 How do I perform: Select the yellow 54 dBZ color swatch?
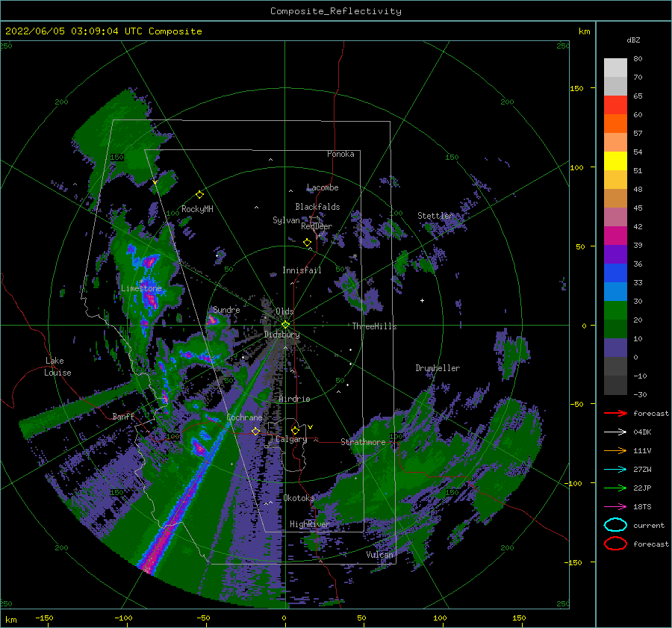pos(615,161)
